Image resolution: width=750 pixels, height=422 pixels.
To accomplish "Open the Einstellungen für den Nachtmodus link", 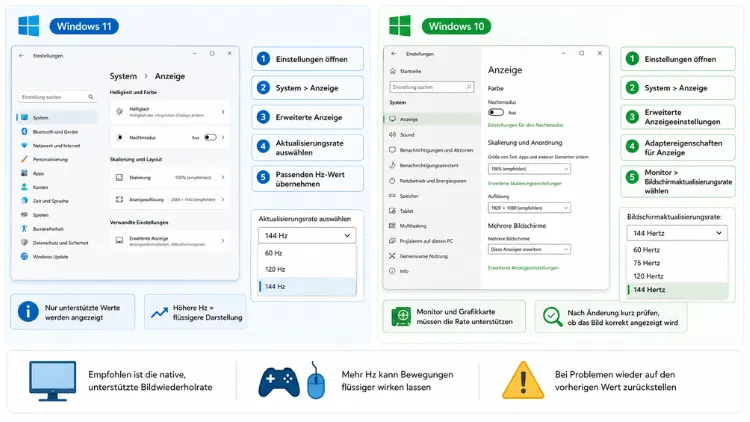I will [x=525, y=125].
